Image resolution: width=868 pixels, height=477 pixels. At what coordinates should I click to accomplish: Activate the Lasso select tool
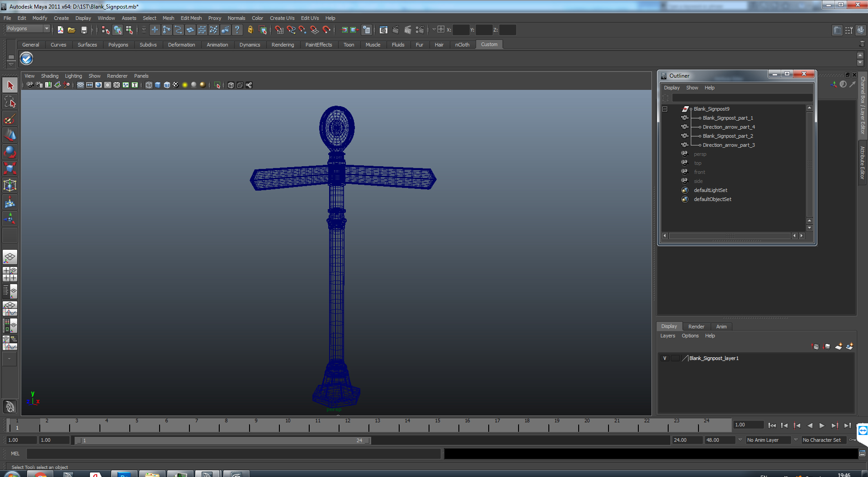point(10,102)
